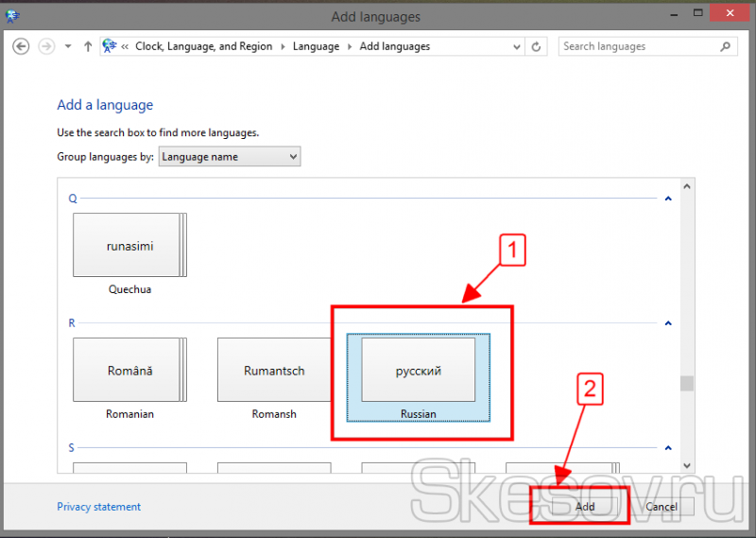Click the Forward navigation arrow
Viewport: 756px width, 538px height.
click(45, 46)
